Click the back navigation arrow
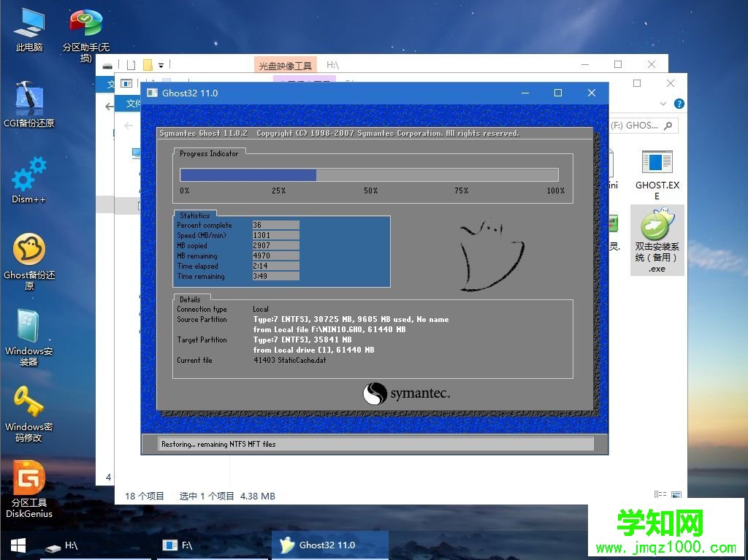 tap(128, 125)
